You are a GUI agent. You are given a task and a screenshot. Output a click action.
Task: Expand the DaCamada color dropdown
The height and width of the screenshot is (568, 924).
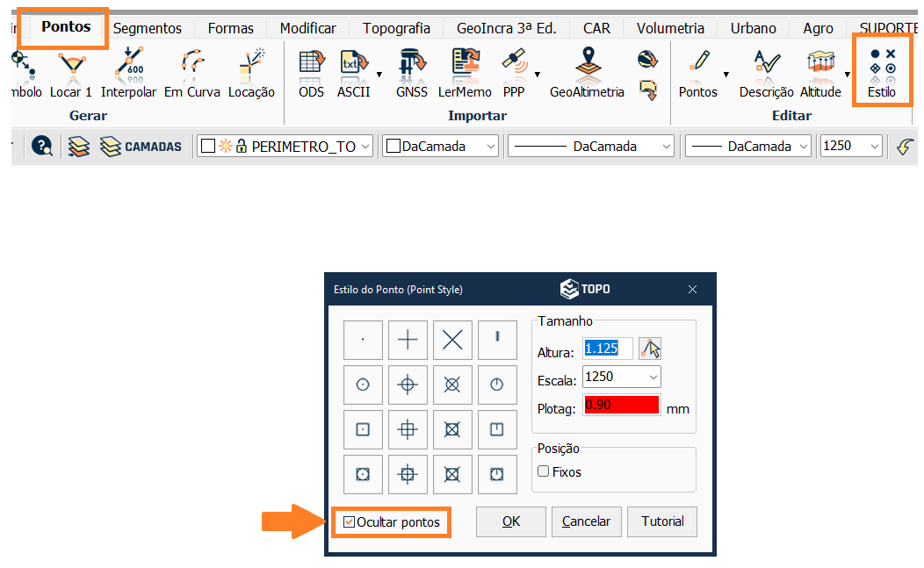coord(489,147)
